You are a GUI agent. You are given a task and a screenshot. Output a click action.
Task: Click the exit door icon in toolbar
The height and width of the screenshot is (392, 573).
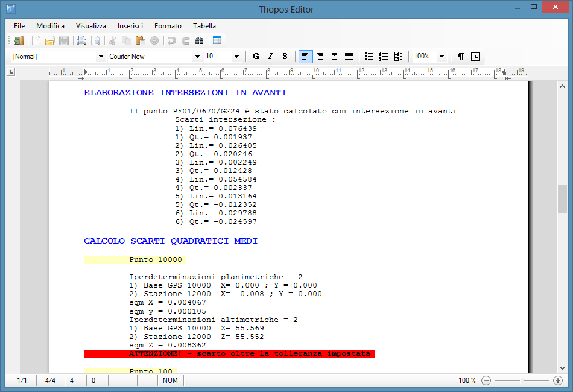18,40
